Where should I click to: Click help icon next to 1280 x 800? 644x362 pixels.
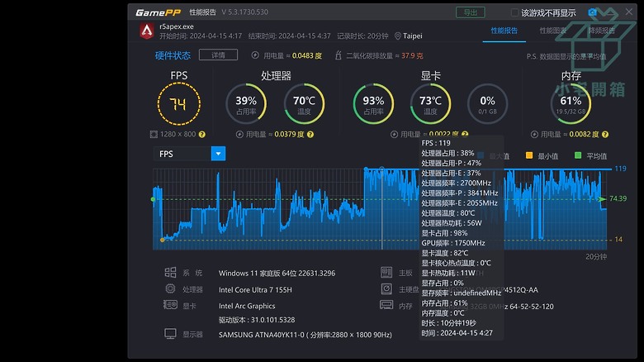point(202,134)
